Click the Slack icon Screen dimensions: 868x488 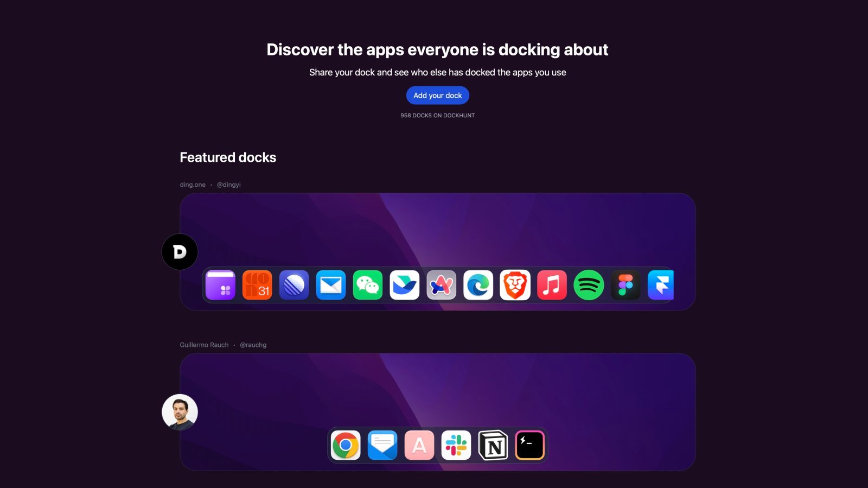coord(456,446)
